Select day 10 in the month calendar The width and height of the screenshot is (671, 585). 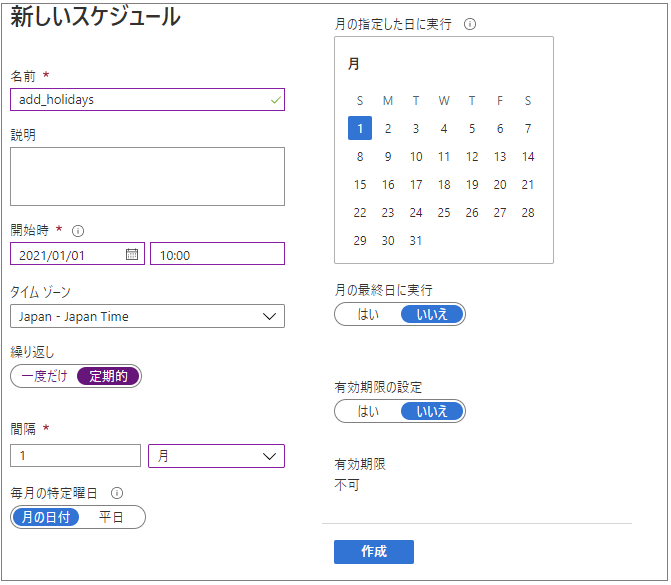tap(416, 156)
